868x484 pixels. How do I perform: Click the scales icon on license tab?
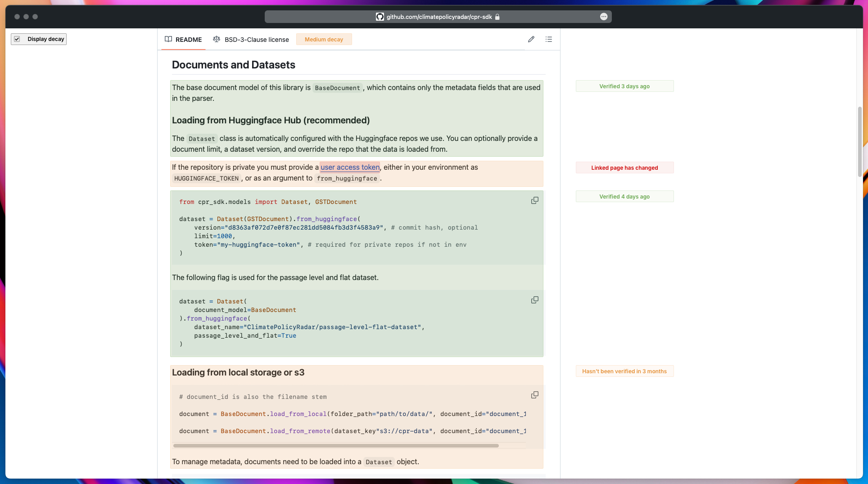217,39
